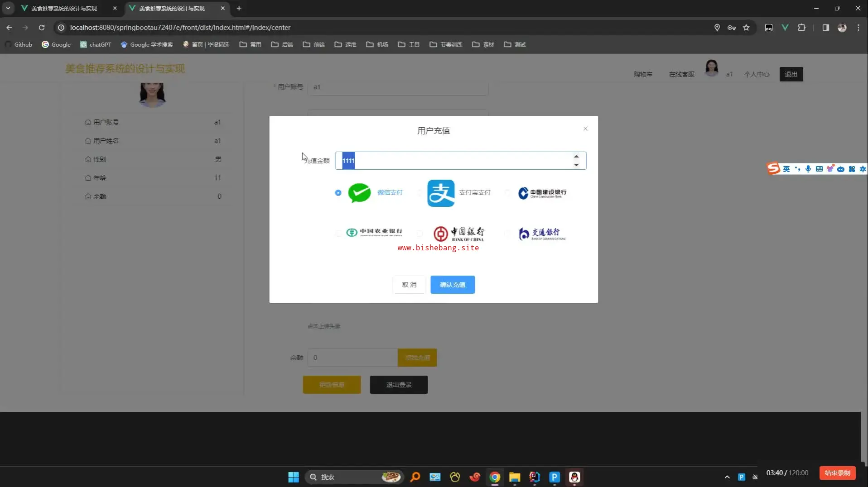Select the China Construction Bank radio button
868x487 pixels.
pos(508,193)
